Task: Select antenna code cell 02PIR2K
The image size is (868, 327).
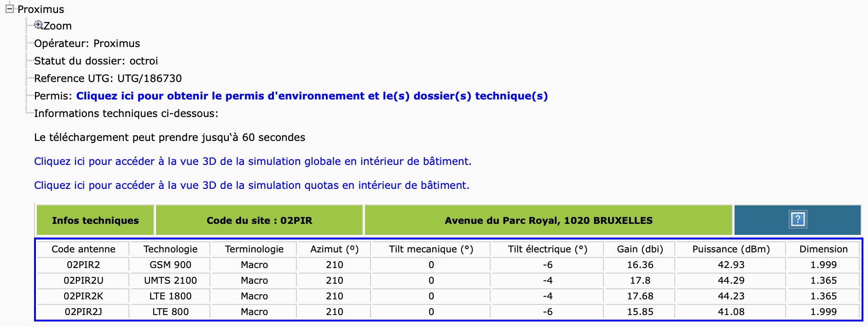Action: click(83, 296)
